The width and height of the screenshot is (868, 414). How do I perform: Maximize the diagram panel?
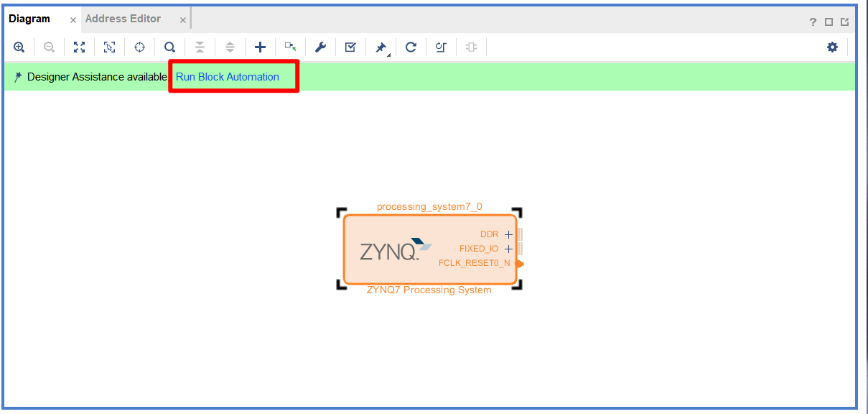829,22
